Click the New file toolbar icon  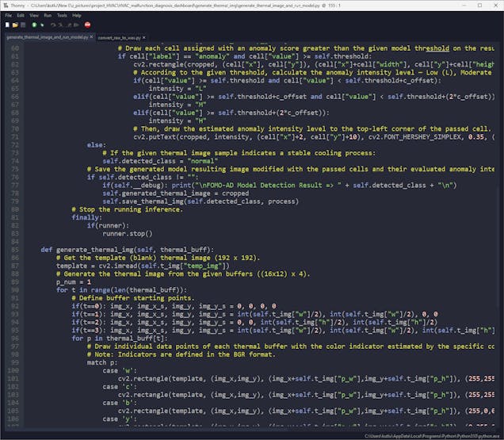point(8,25)
